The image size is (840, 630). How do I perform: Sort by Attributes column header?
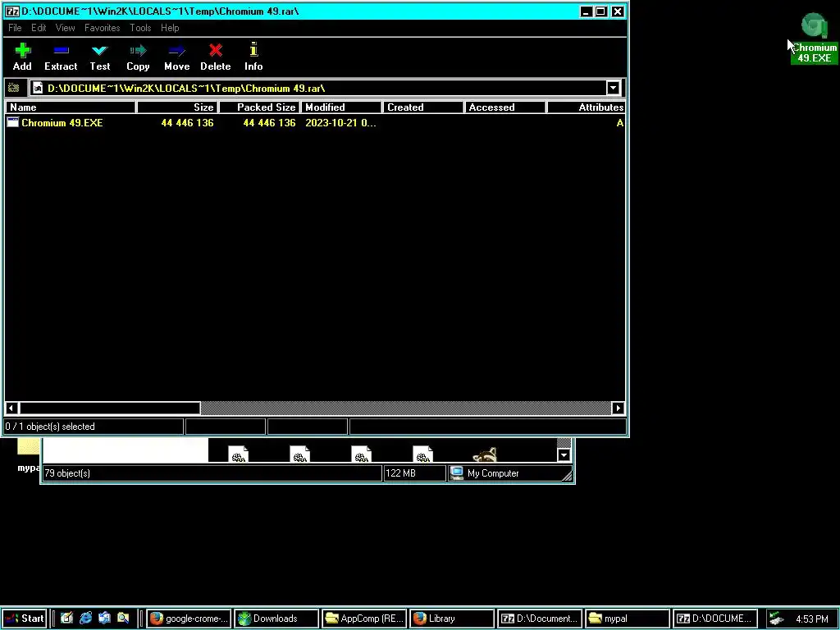coord(586,107)
